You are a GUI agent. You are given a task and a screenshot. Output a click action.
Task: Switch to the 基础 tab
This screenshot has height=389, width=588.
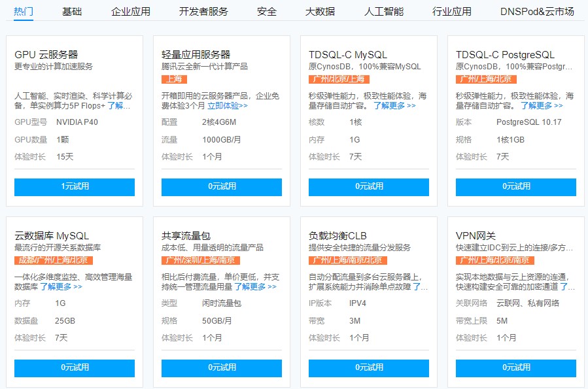(x=72, y=12)
